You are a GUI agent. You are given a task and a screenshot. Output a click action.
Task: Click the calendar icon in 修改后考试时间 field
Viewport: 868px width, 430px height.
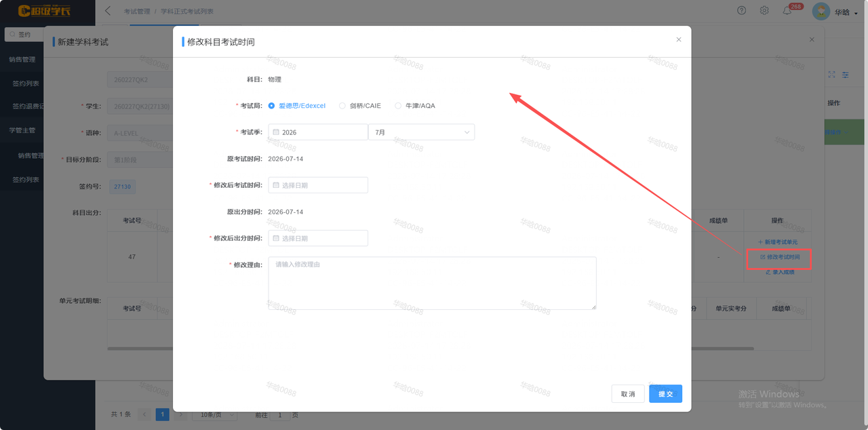click(x=276, y=184)
